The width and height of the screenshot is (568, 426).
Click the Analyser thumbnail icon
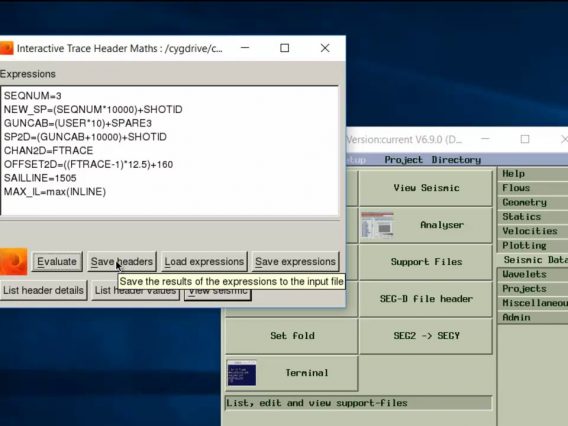(x=377, y=225)
